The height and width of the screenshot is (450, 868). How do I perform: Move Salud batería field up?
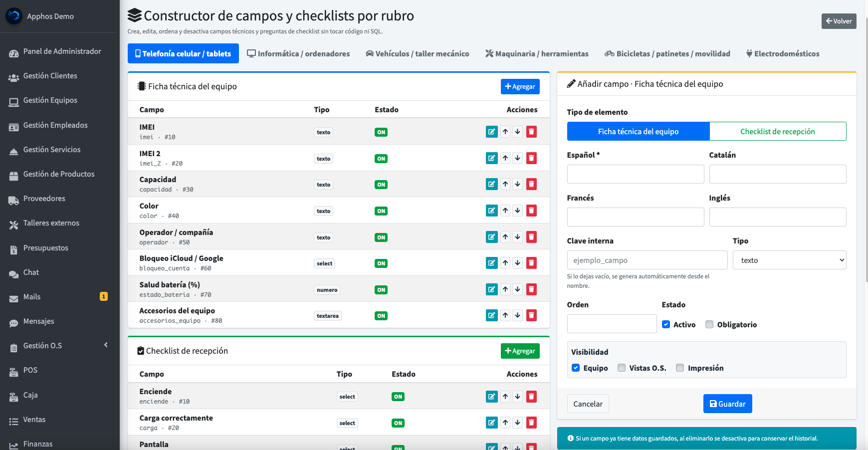[x=505, y=289]
